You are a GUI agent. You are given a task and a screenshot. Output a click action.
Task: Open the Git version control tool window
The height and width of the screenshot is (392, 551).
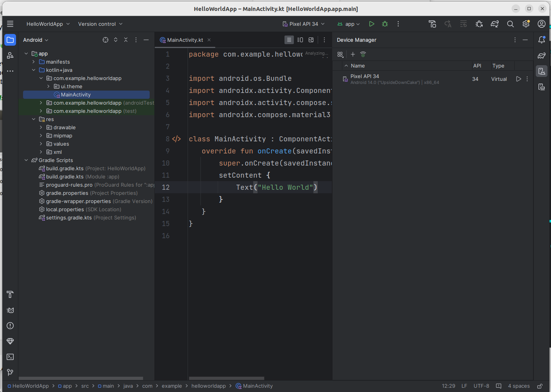[x=10, y=372]
